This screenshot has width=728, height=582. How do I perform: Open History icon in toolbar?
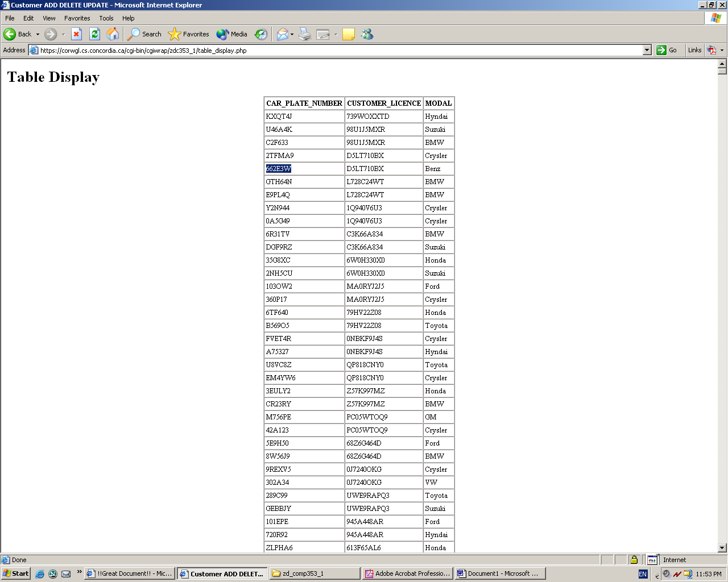coord(261,34)
